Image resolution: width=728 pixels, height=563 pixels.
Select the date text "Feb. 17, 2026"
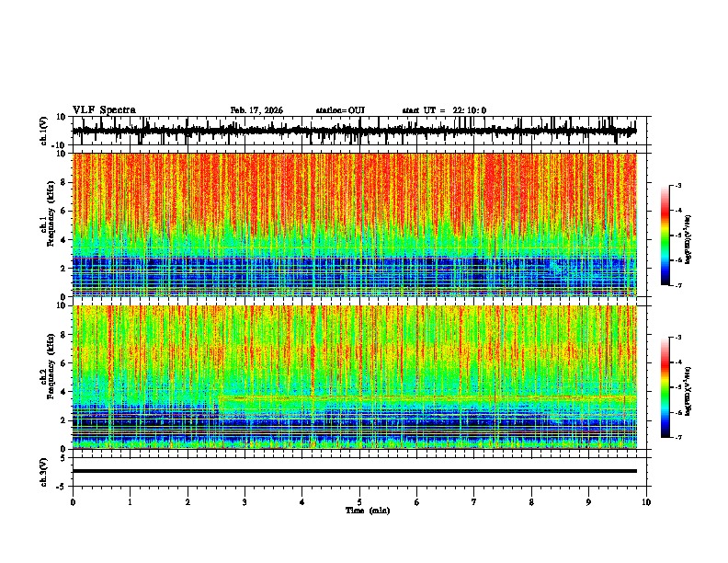click(256, 110)
